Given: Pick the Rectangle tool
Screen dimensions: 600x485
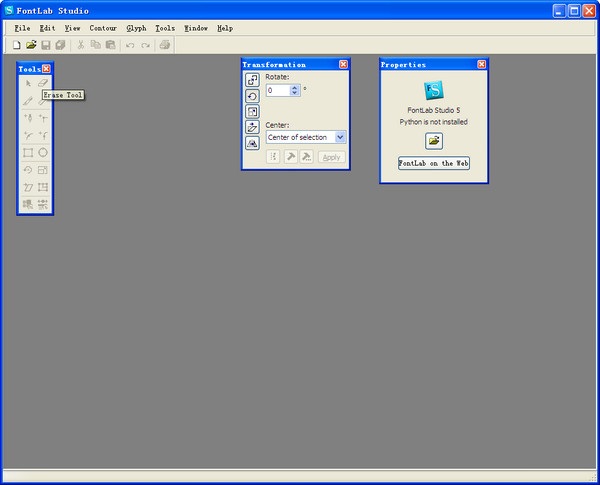Looking at the screenshot, I should 28,153.
